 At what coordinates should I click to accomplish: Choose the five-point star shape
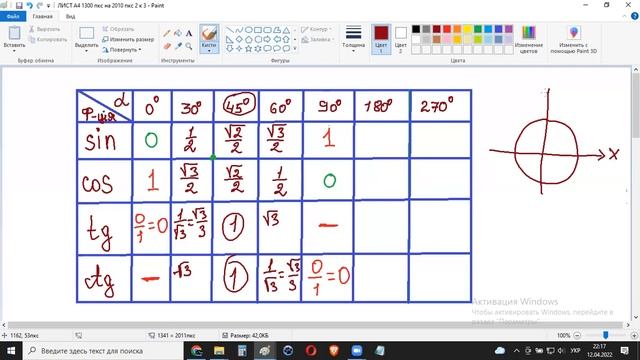[248, 49]
